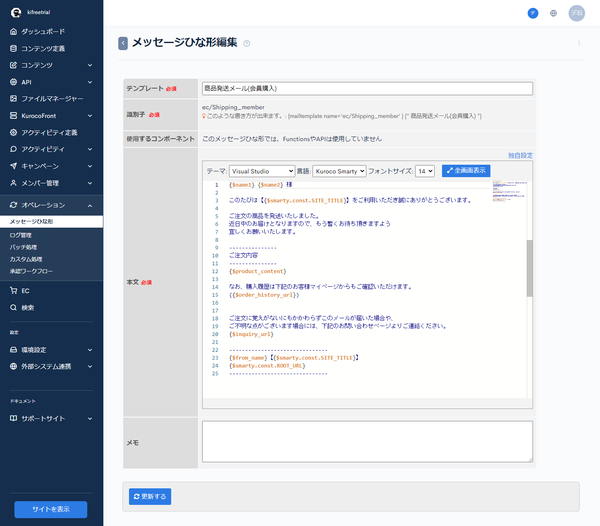Open the vertical dots page options menu
Viewport: 600px width, 526px height.
pos(579,43)
